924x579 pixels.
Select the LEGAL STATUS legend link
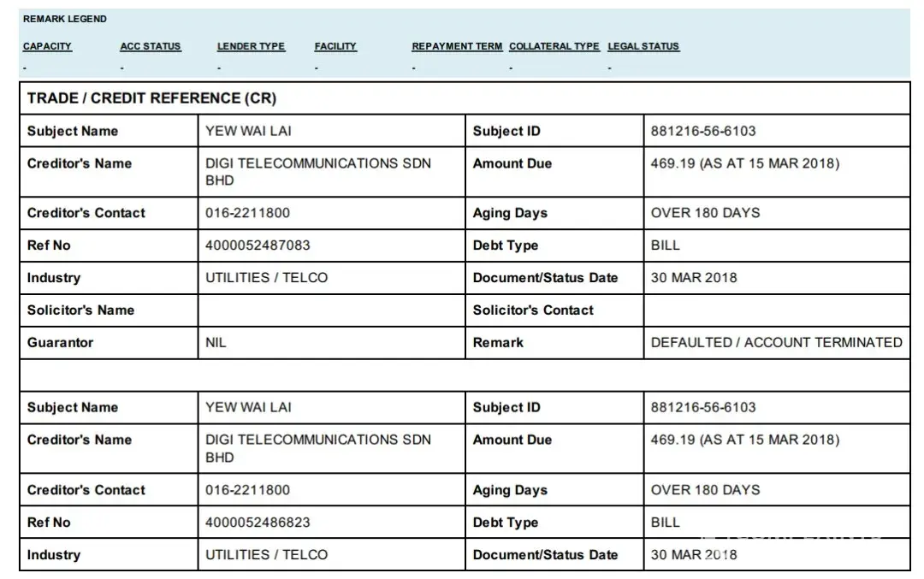tap(643, 46)
